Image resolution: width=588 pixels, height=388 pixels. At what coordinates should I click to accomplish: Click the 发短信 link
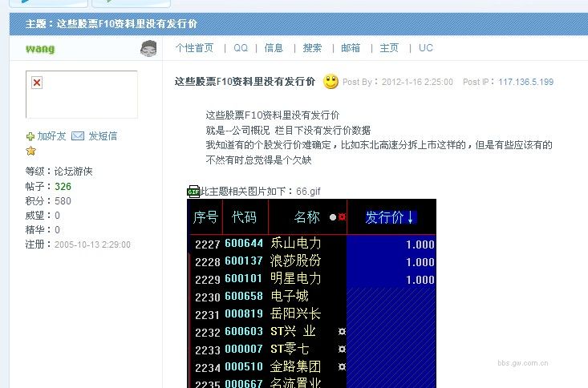pos(103,136)
